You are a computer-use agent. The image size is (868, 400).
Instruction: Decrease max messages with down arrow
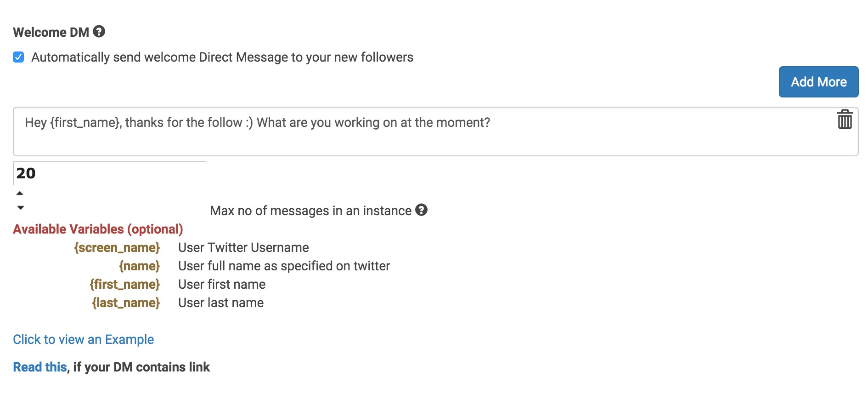[x=20, y=207]
